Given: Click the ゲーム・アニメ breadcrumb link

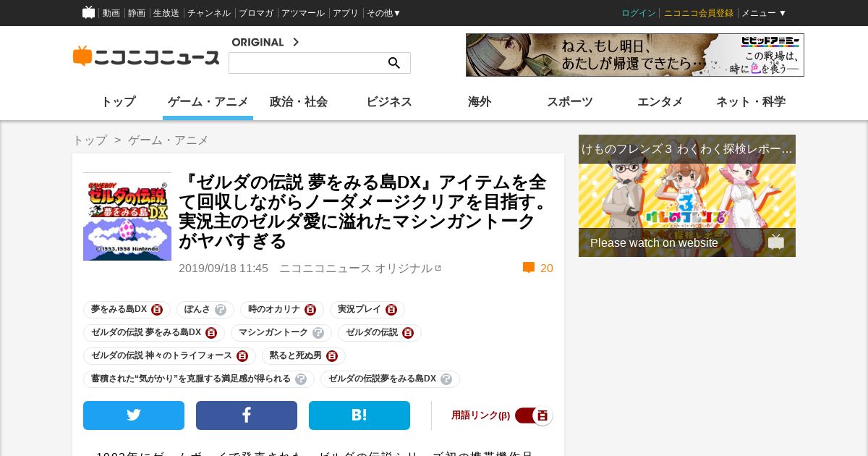Looking at the screenshot, I should [169, 140].
